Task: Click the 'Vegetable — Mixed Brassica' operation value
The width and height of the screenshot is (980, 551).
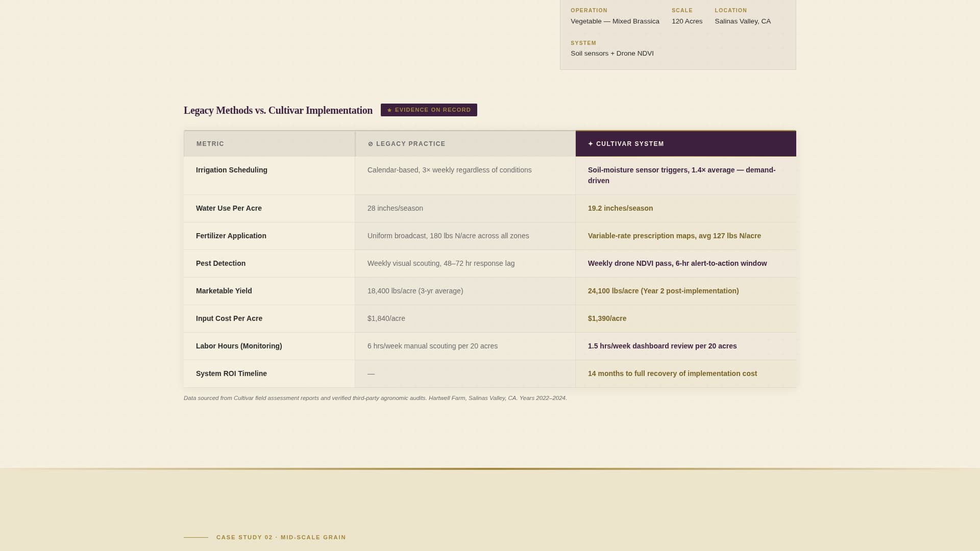Action: click(x=615, y=21)
